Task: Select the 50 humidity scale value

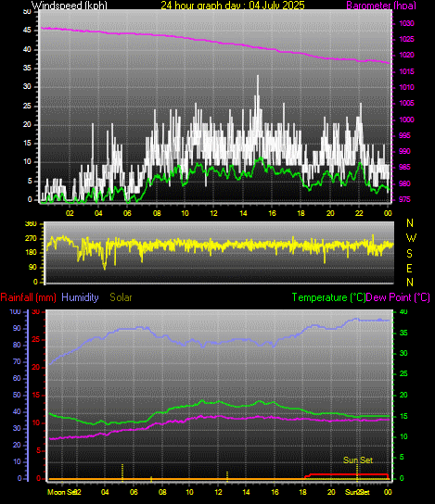Action: pos(17,395)
